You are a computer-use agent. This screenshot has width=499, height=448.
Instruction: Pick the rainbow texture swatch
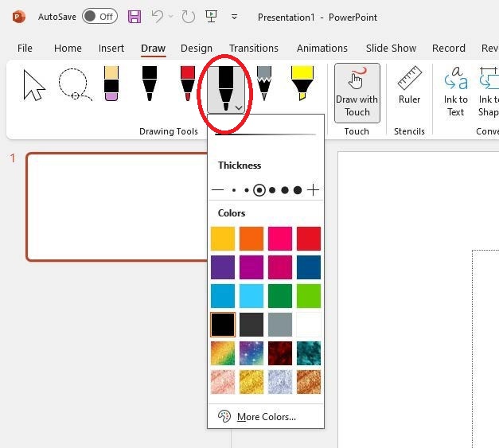223,353
